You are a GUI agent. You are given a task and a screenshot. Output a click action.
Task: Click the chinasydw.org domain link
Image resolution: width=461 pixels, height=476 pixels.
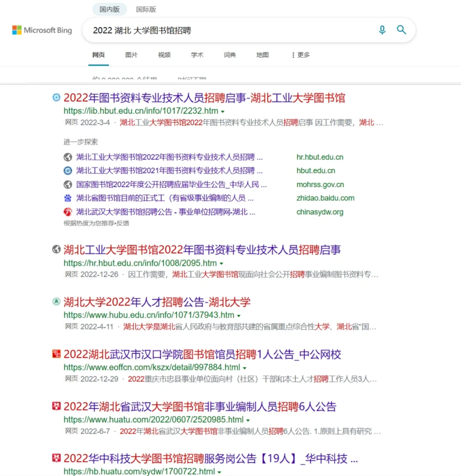click(320, 212)
